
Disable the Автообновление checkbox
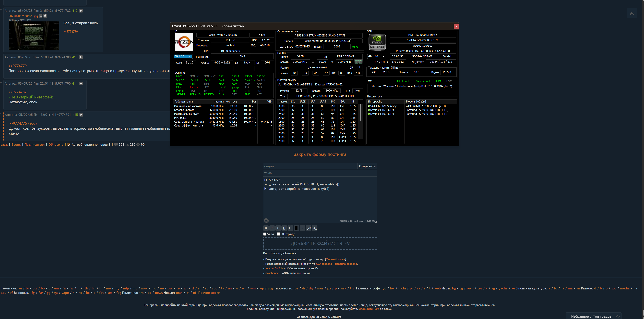pos(69,145)
